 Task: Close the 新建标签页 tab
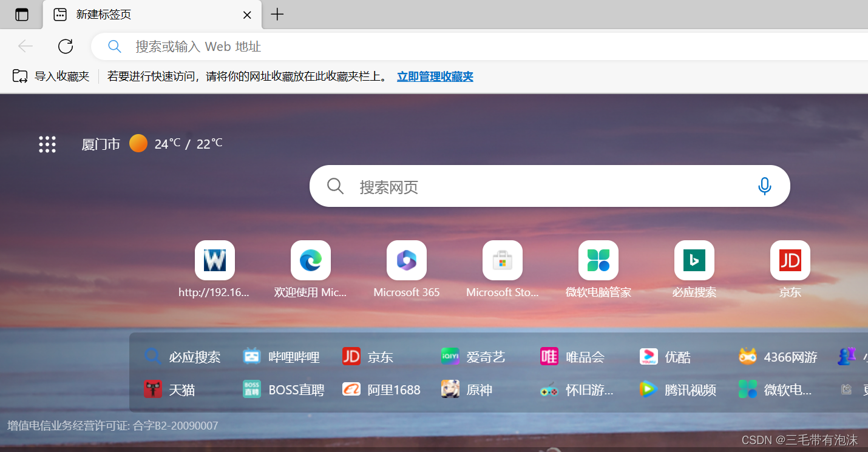click(247, 15)
